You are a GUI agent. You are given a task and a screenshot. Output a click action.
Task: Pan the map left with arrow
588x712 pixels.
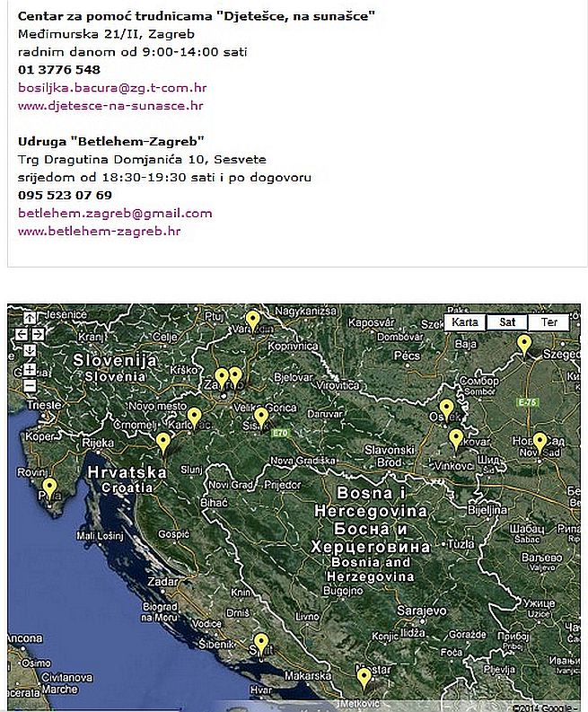pos(21,333)
